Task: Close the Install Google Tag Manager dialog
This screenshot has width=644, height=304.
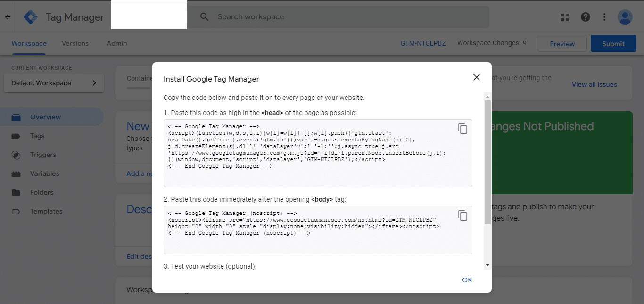Action: (x=477, y=77)
